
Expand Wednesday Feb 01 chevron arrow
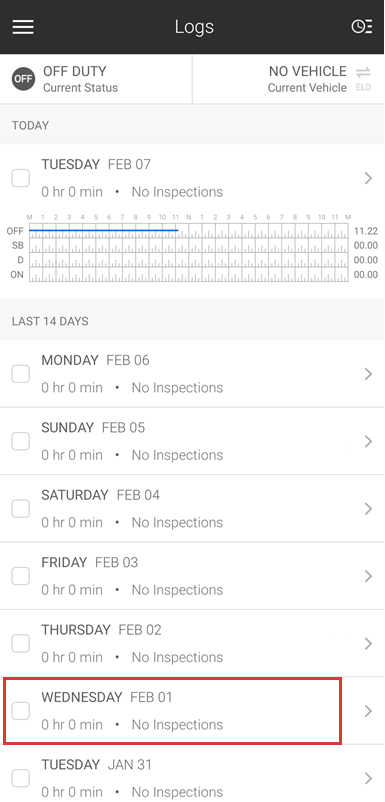368,710
